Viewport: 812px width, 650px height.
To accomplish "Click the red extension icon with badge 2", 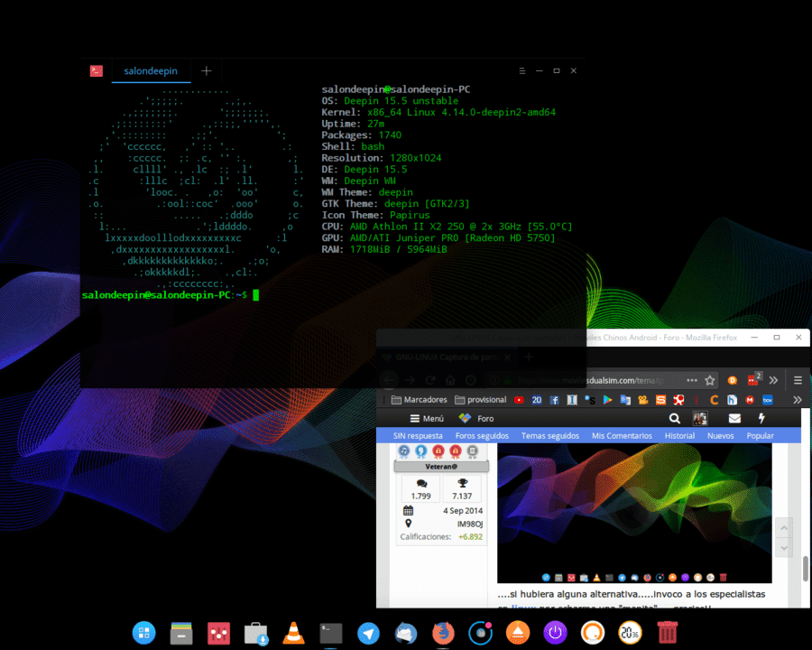I will coord(753,380).
